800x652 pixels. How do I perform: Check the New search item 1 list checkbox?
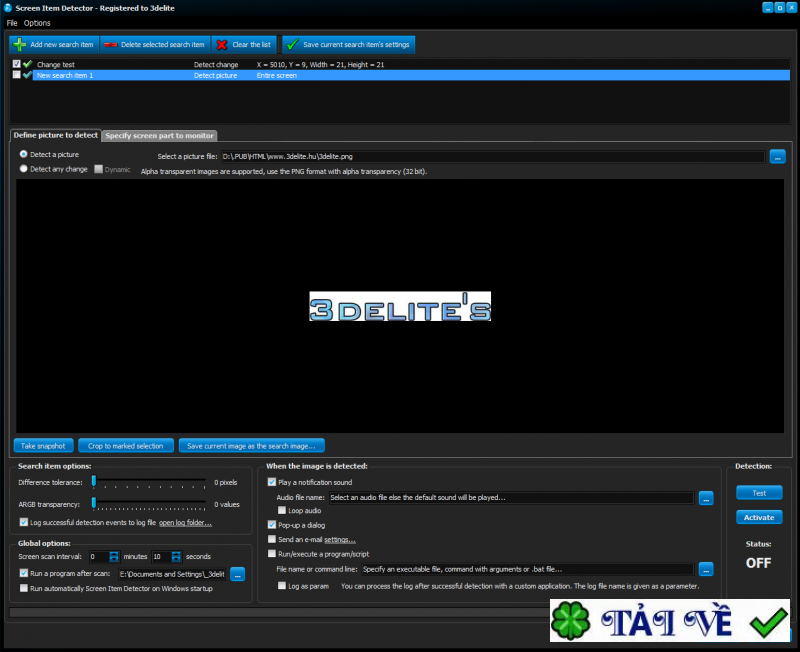coord(16,75)
